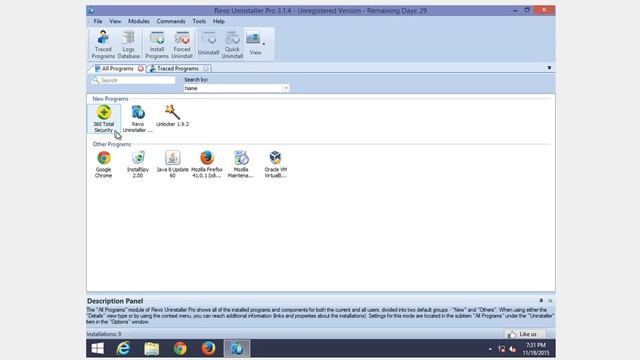Screen dimensions: 640x360
Task: Select Revo Uninstaller program icon
Action: point(138,119)
